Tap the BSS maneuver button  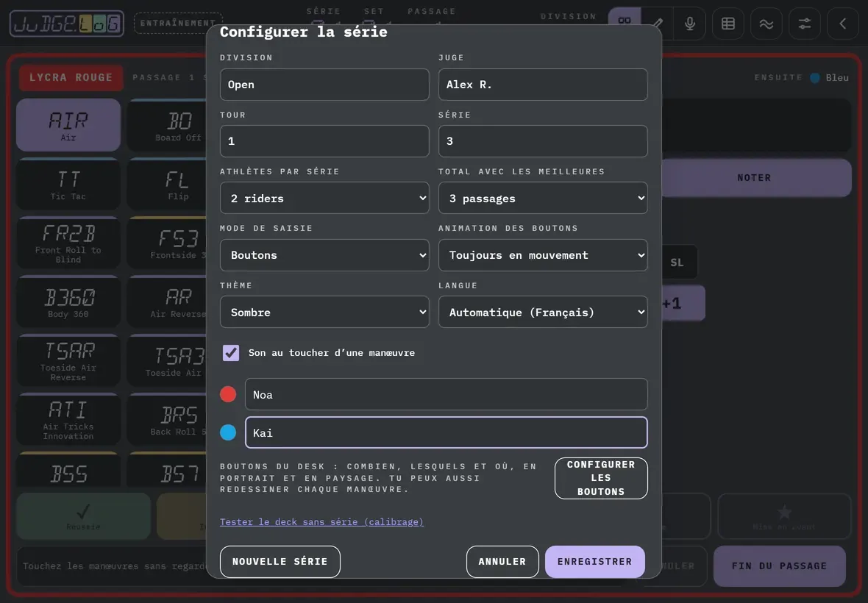(x=68, y=470)
